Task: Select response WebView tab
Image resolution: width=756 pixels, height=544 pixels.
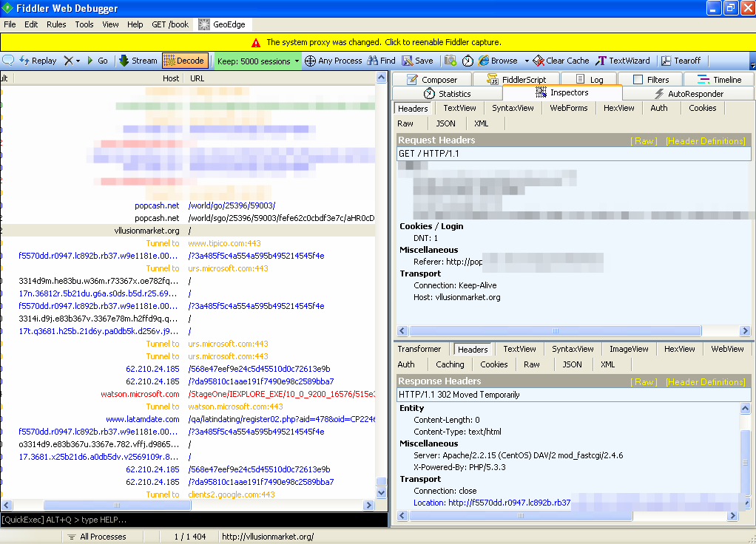Action: tap(727, 349)
